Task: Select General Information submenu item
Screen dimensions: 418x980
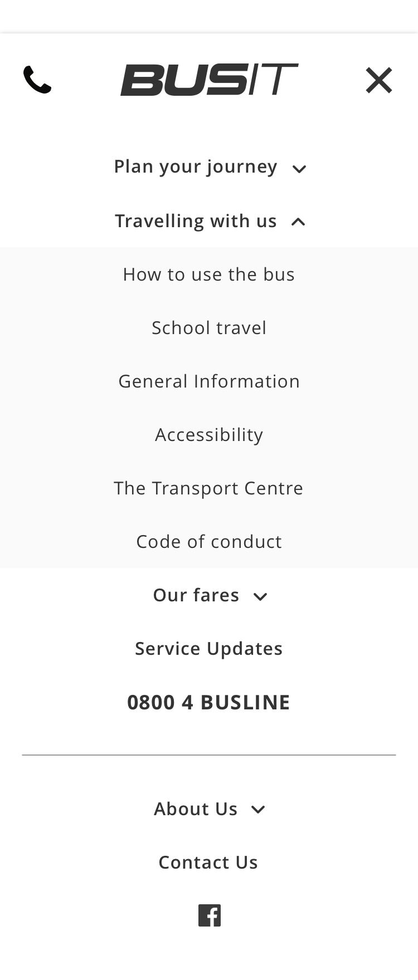Action: [x=209, y=381]
